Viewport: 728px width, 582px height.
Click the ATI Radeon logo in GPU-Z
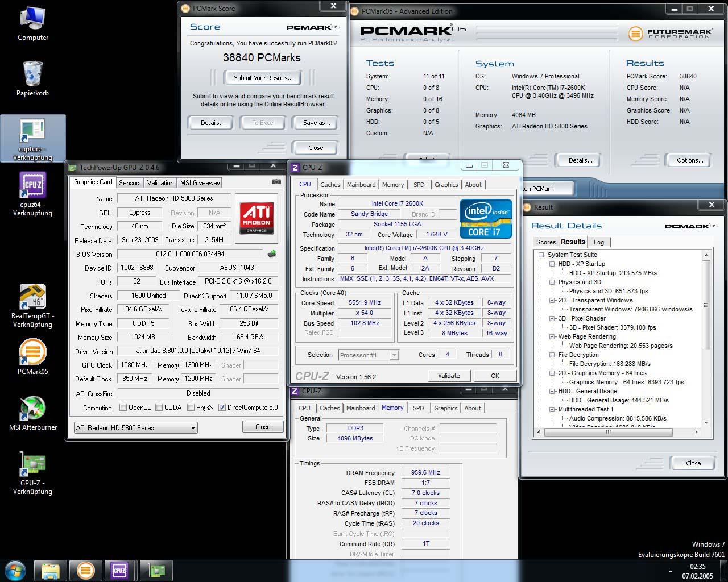257,218
